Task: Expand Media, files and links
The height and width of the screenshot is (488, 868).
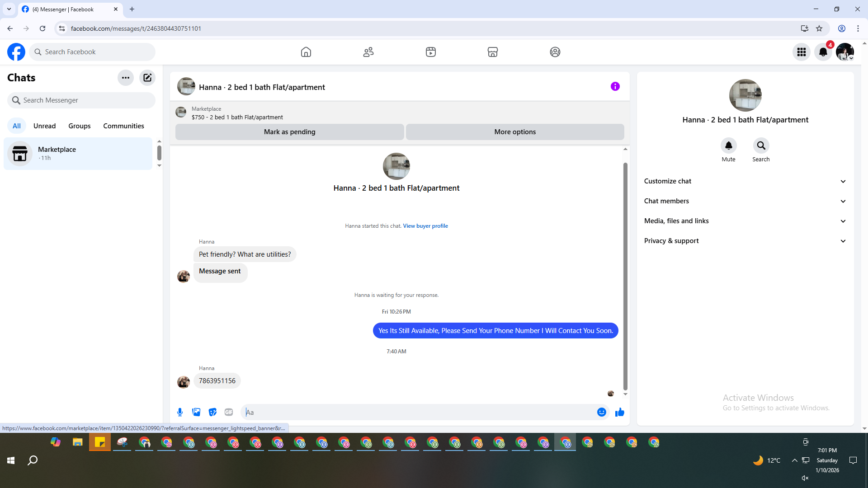Action: click(745, 221)
